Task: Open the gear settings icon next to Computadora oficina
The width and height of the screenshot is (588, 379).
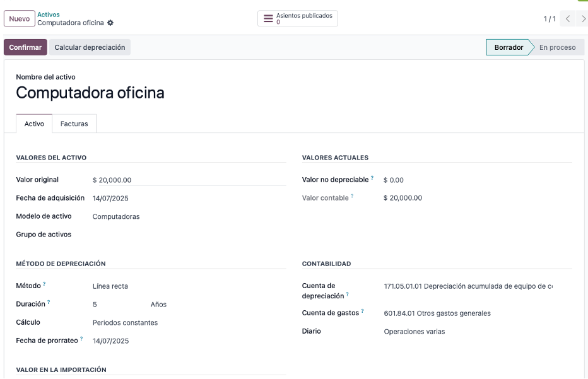Action: (110, 23)
